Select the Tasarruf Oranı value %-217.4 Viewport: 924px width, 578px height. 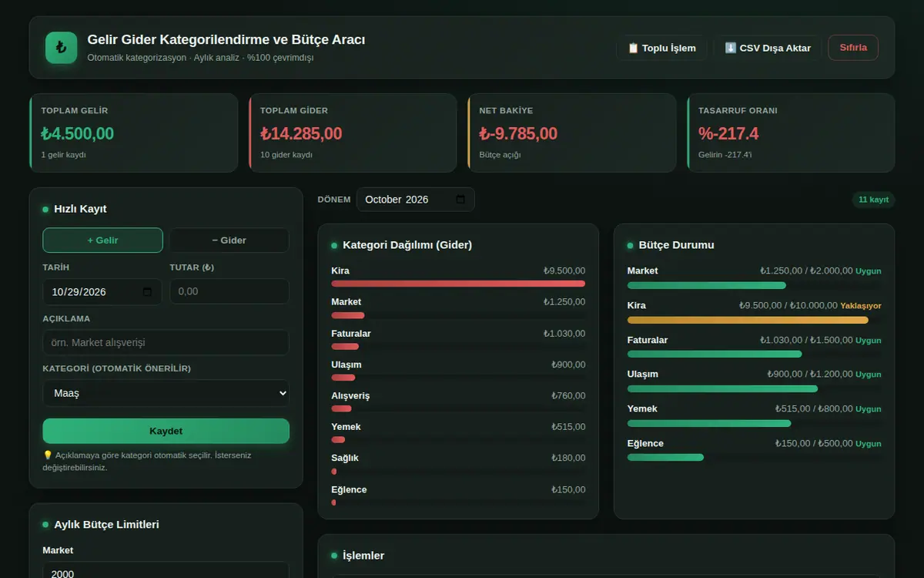(728, 133)
